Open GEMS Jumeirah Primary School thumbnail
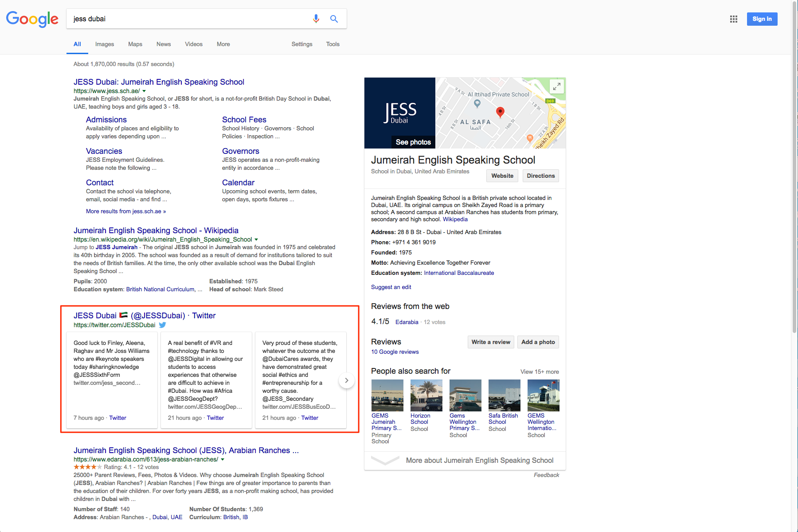Image resolution: width=798 pixels, height=532 pixels. coord(387,395)
